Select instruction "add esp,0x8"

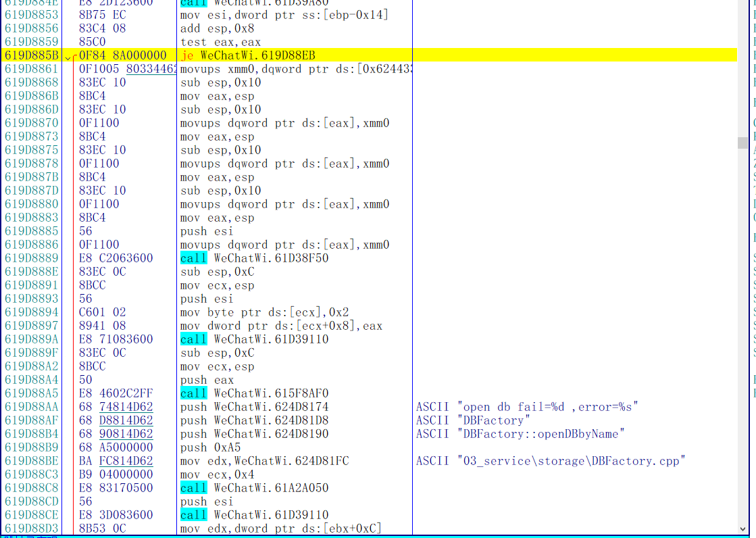pyautogui.click(x=218, y=28)
